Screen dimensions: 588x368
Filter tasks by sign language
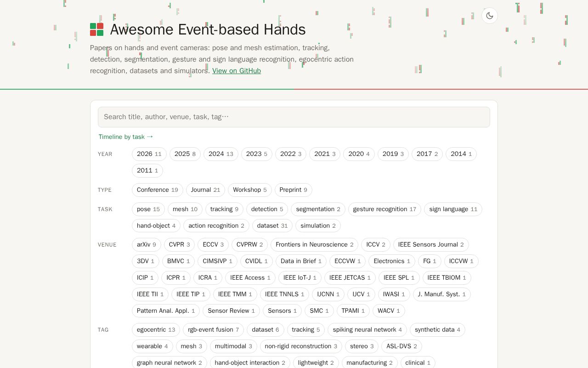coord(453,209)
